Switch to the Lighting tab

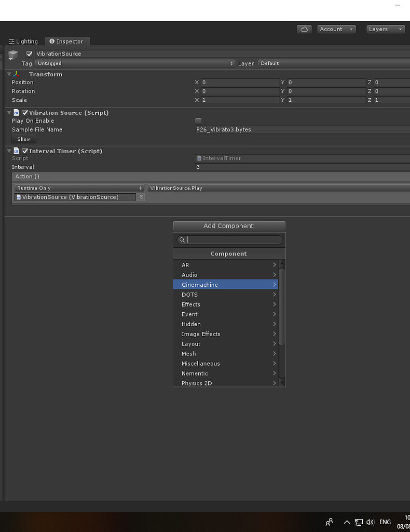click(x=23, y=42)
